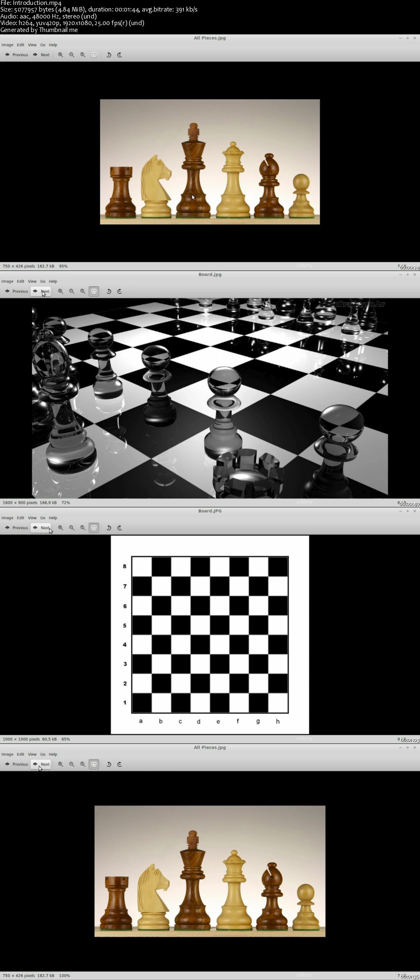Screen dimensions: 420x980
Task: Click the 'Board.jpg' lowercase window title
Action: coord(210,275)
